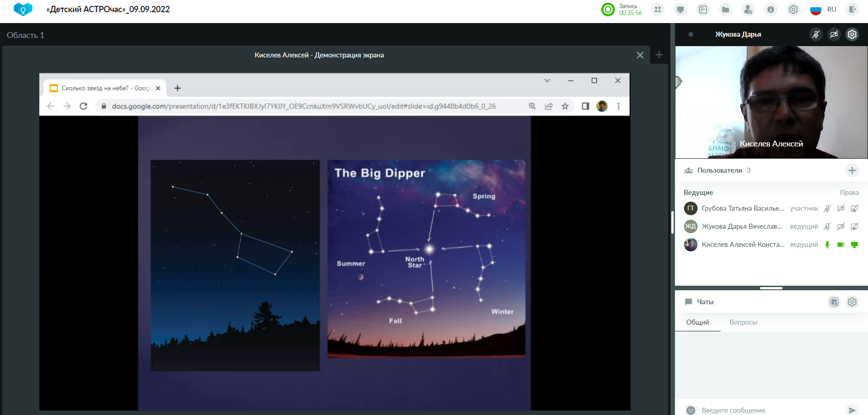The image size is (868, 415).
Task: Toggle the recording indicator button
Action: (608, 9)
